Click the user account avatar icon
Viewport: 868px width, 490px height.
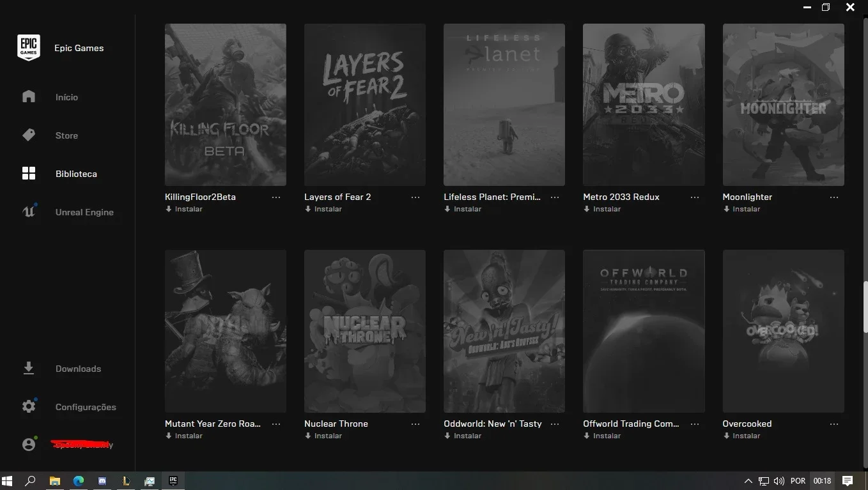pos(29,445)
